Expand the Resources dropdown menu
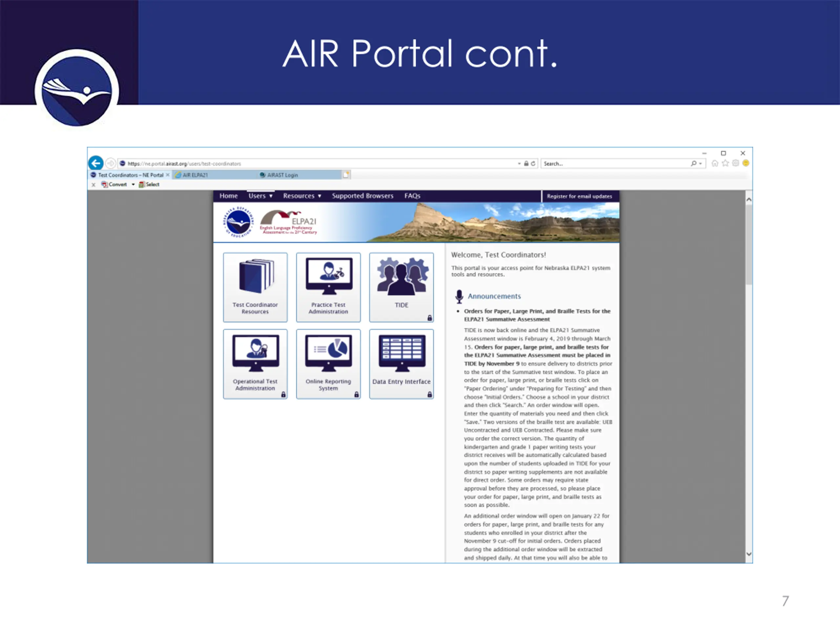The width and height of the screenshot is (840, 630). coord(302,196)
